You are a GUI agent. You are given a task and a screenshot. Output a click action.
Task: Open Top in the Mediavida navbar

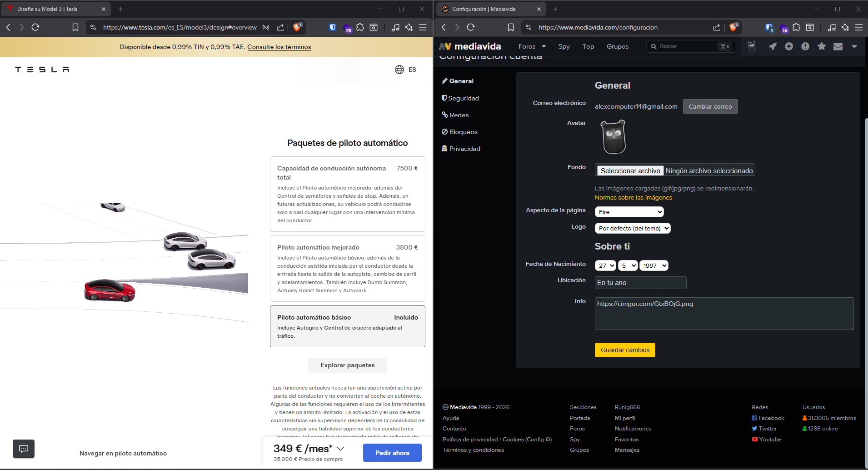tap(588, 46)
